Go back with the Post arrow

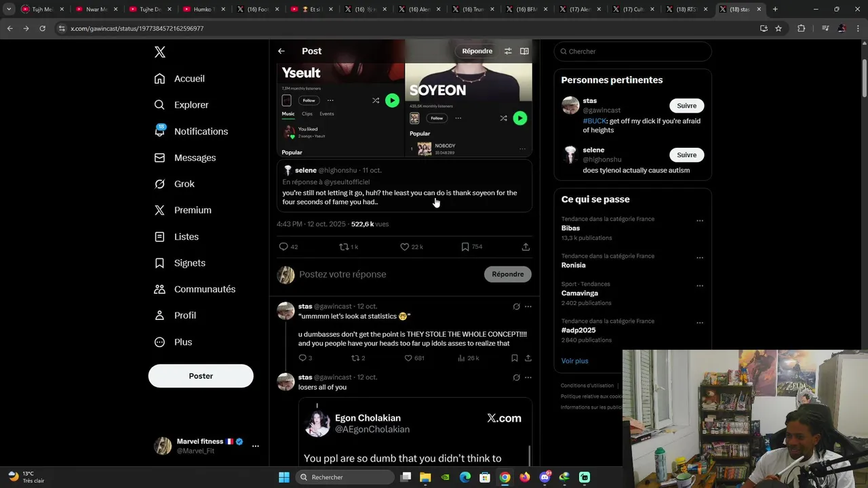point(281,52)
